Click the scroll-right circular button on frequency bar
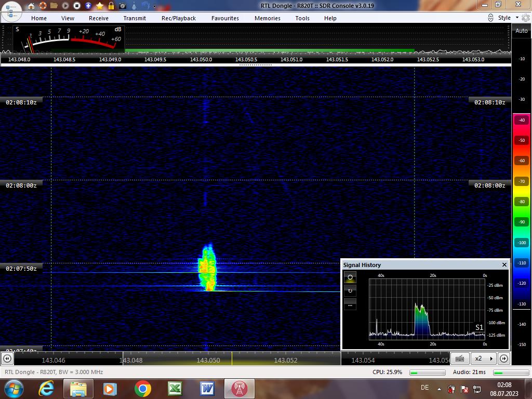Image resolution: width=532 pixels, height=399 pixels. [504, 358]
